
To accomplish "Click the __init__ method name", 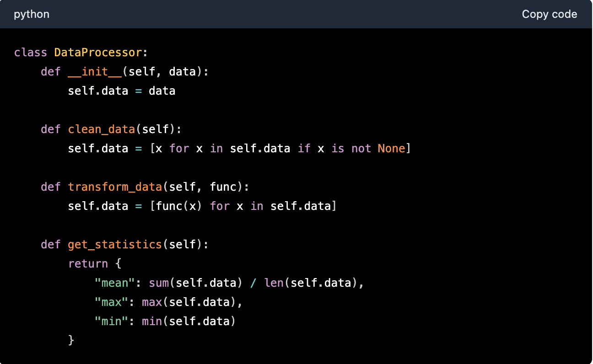I will click(95, 72).
